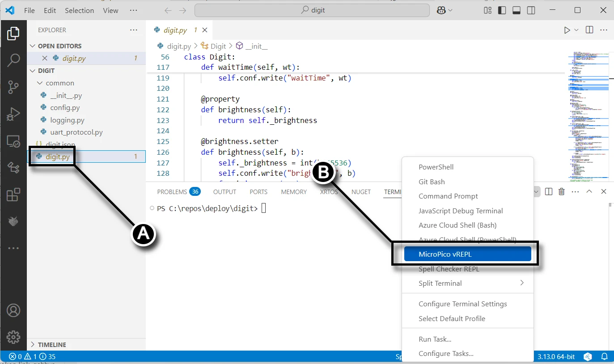Open the Customize Layout icon

(488, 10)
